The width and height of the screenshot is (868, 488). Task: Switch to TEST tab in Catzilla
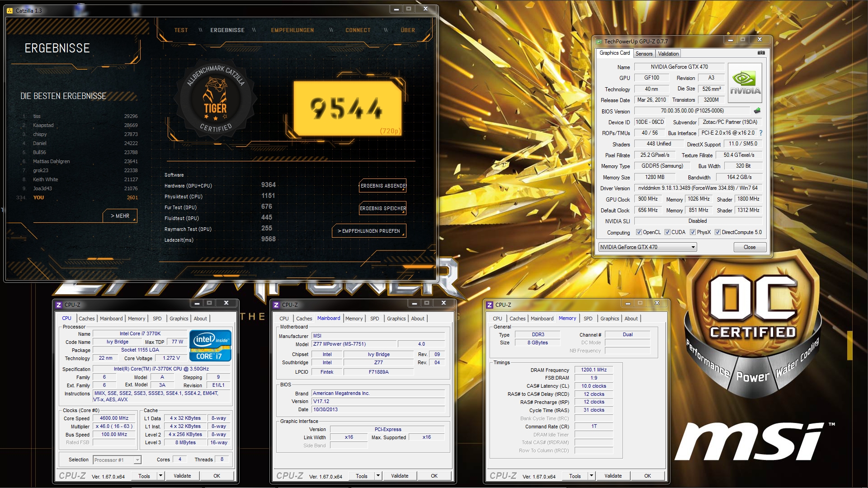click(x=181, y=30)
